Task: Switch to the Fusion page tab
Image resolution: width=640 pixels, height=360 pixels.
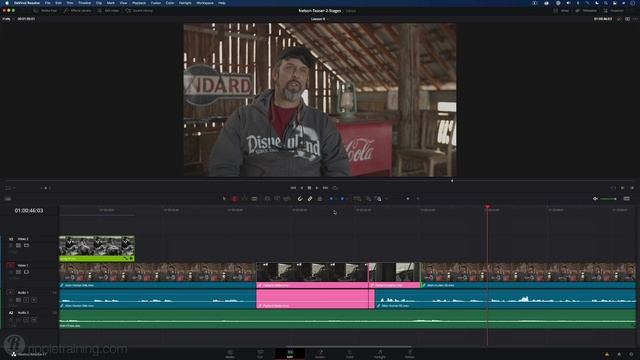Action: (320, 353)
